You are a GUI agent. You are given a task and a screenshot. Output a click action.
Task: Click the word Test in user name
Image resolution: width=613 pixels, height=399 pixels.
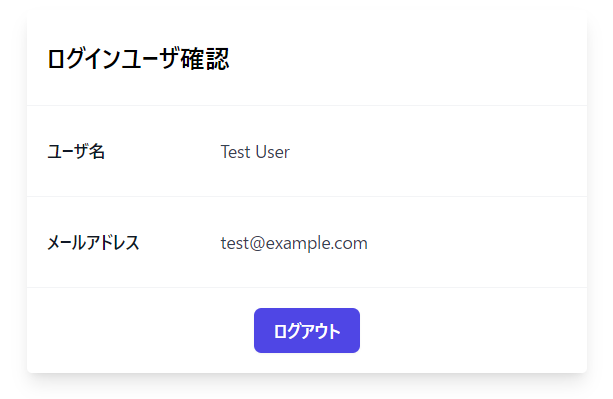coord(235,152)
